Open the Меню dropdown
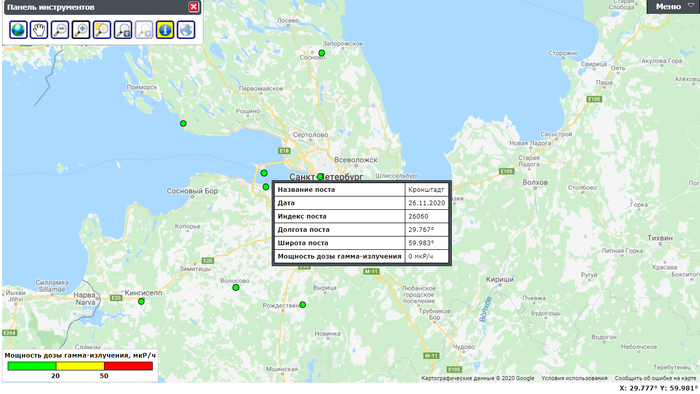This screenshot has width=700, height=394. click(673, 6)
